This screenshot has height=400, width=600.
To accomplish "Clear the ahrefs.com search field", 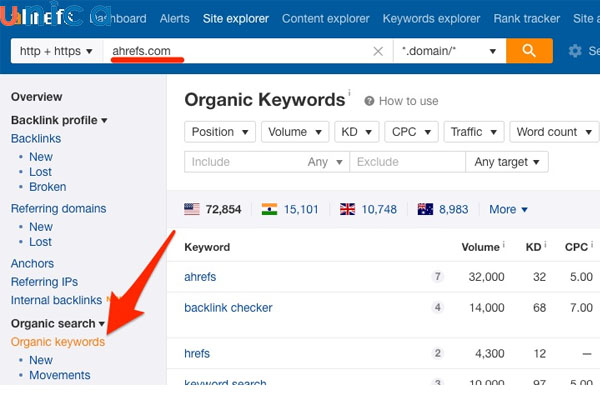I will tap(378, 51).
